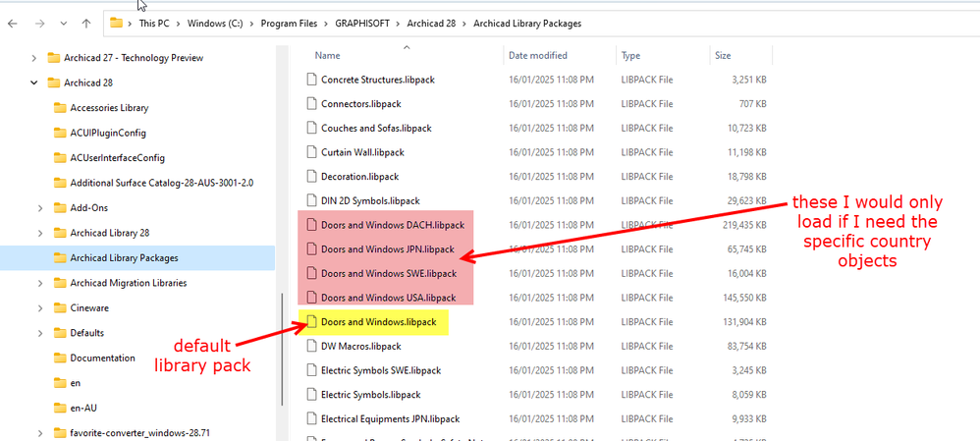Select the Documentation folder in tree

coord(102,358)
